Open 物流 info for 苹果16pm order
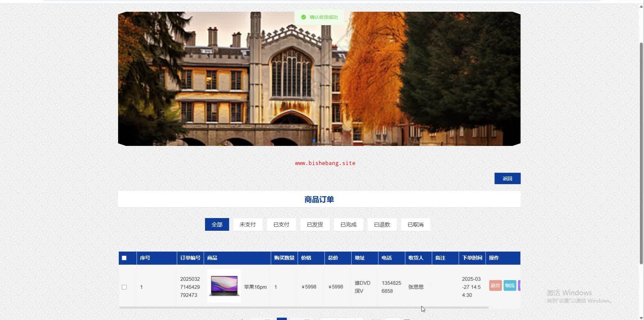 pyautogui.click(x=510, y=285)
